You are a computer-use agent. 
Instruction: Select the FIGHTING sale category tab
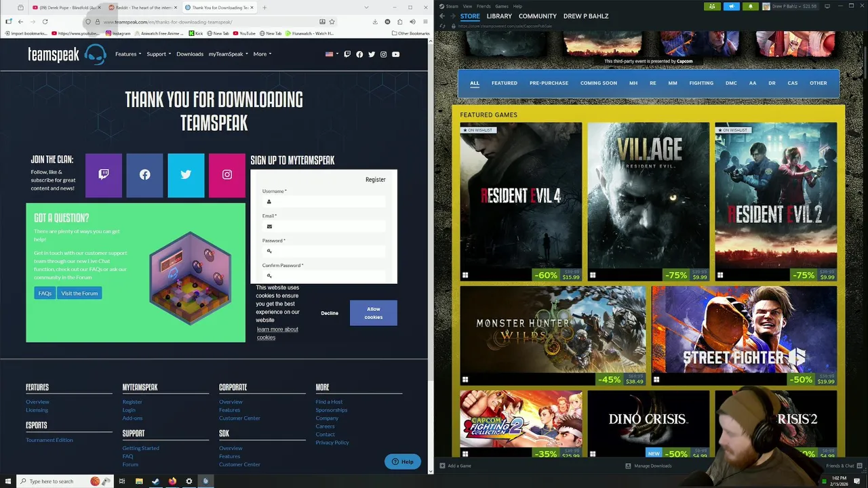click(x=701, y=83)
